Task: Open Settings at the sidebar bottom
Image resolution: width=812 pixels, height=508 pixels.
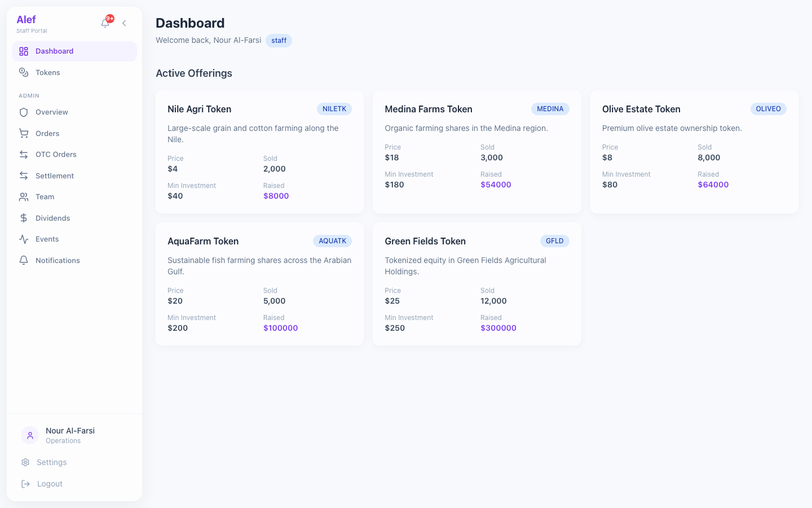Action: click(51, 462)
